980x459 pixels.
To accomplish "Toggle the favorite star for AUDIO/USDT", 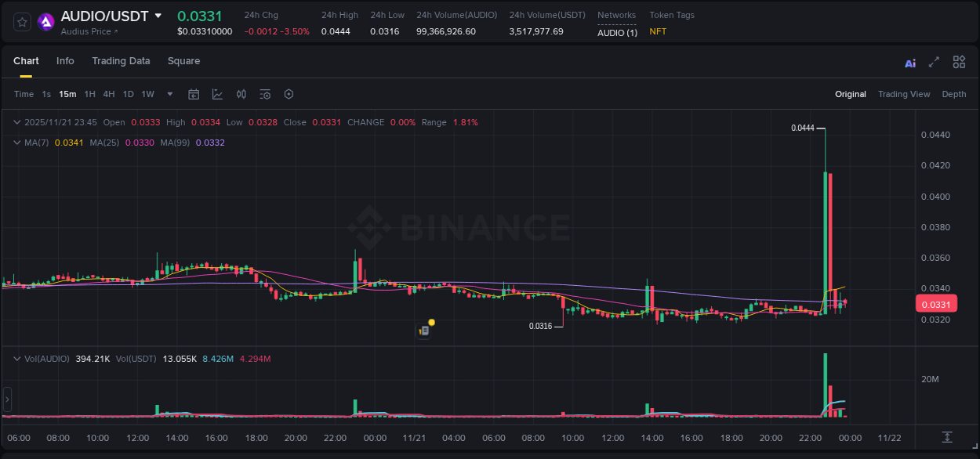I will (21, 21).
